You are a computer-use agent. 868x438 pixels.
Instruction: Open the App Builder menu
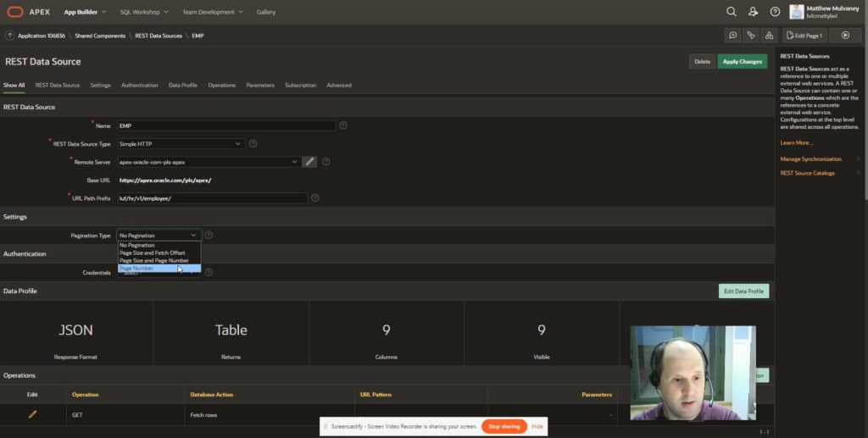(x=86, y=12)
